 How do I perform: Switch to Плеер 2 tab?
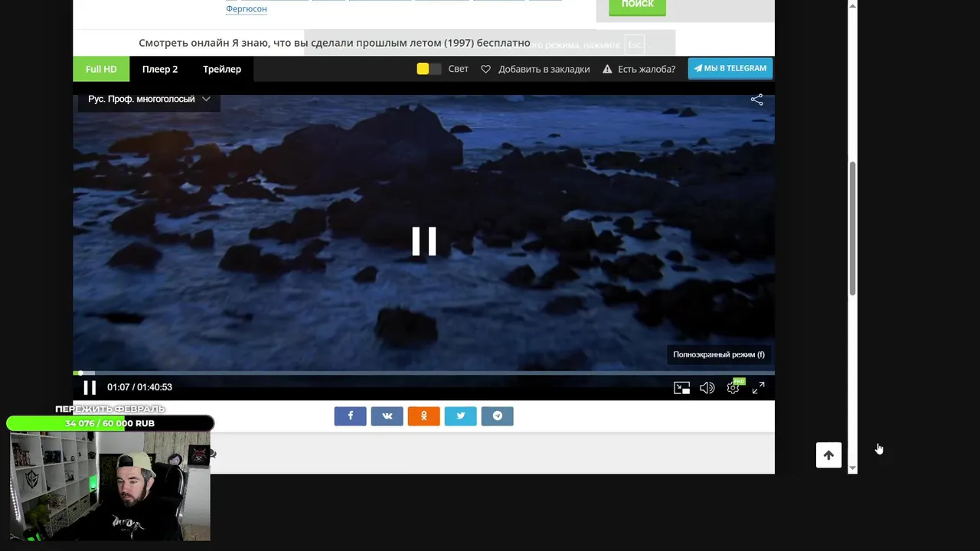click(x=160, y=69)
